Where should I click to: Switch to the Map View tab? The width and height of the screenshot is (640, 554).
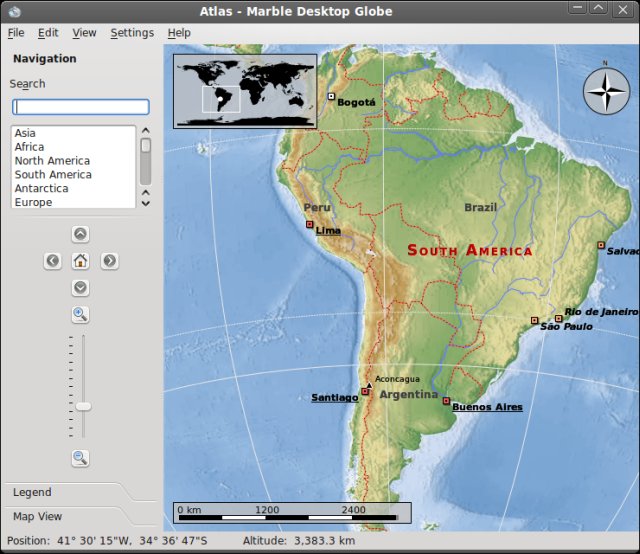(38, 516)
